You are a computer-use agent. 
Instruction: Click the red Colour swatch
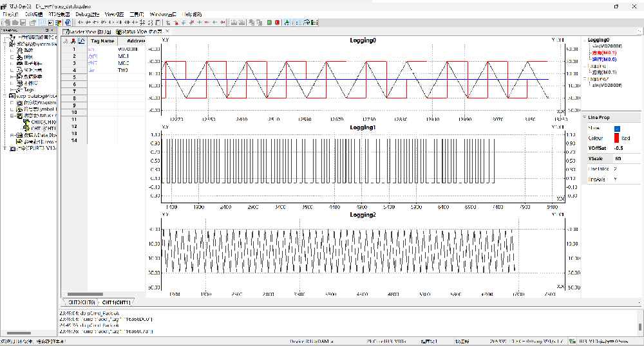pyautogui.click(x=617, y=138)
